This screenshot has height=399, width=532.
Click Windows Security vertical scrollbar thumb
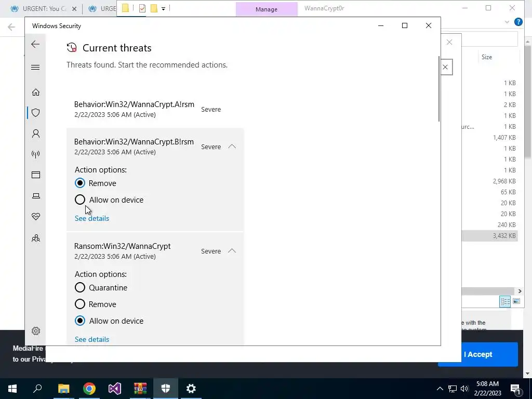[439, 89]
